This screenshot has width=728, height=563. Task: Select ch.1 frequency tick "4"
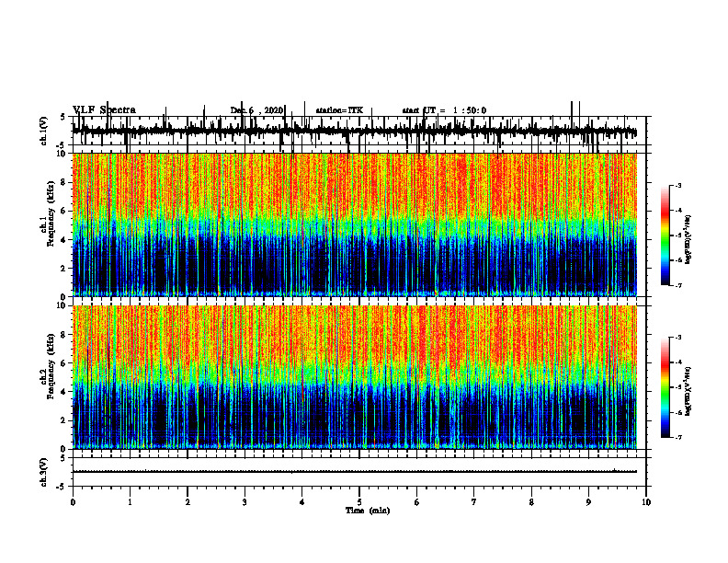coord(65,240)
